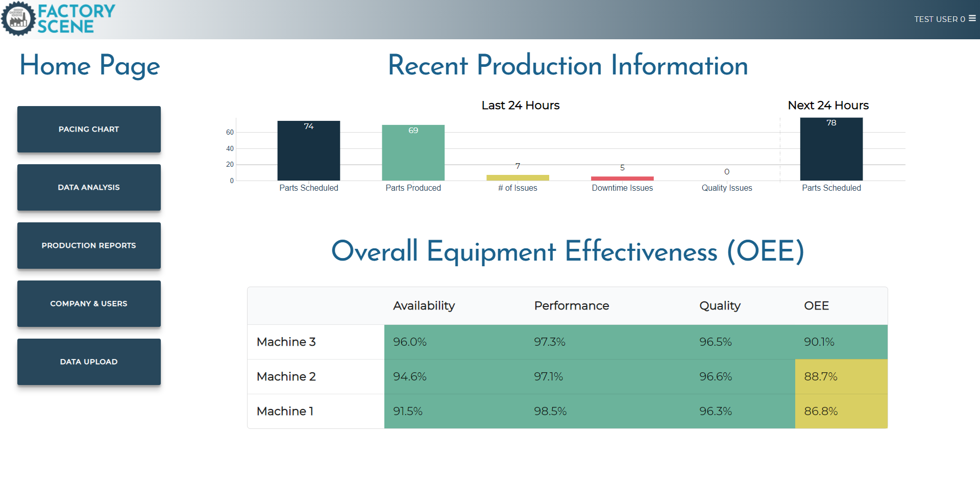
Task: Click Machine 2 availability 94.6%
Action: pos(410,376)
